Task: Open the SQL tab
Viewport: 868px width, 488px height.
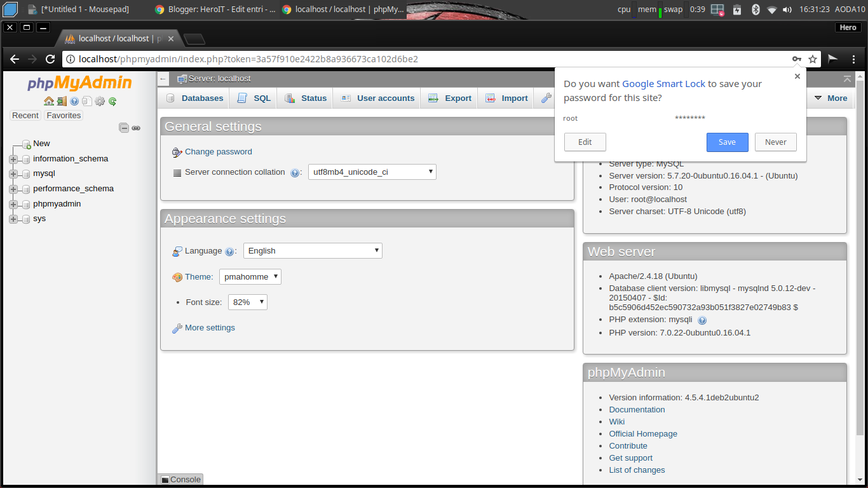Action: [254, 98]
